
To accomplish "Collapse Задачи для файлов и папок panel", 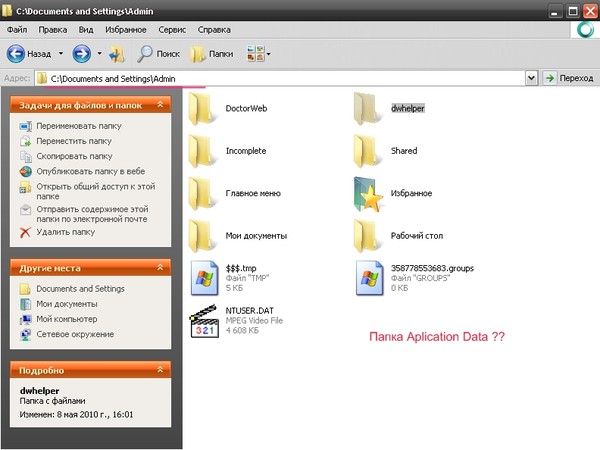I will pyautogui.click(x=160, y=104).
